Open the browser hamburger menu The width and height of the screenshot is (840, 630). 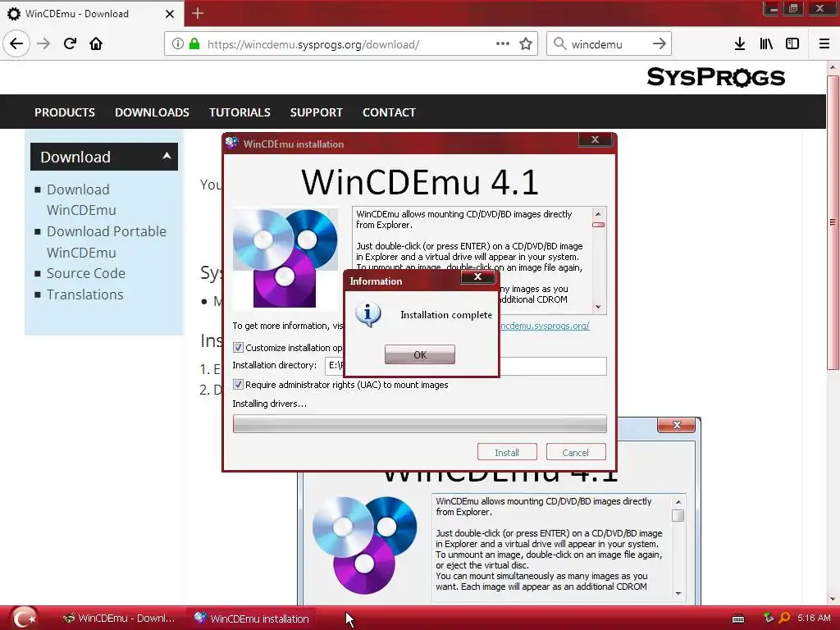pyautogui.click(x=824, y=43)
